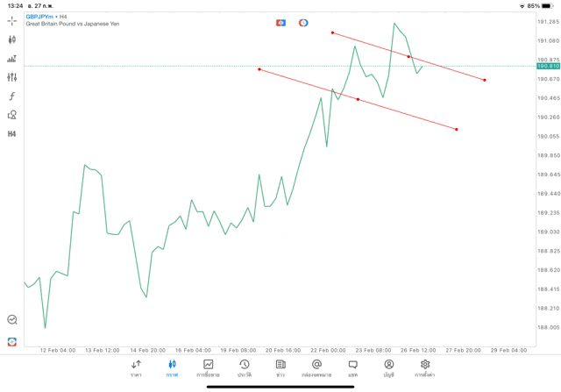The height and width of the screenshot is (392, 561).
Task: Switch to the ราคา quotes tab
Action: (x=136, y=368)
